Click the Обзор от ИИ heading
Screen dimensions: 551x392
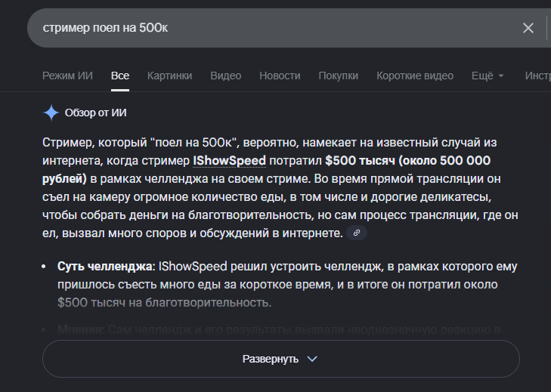coord(95,113)
